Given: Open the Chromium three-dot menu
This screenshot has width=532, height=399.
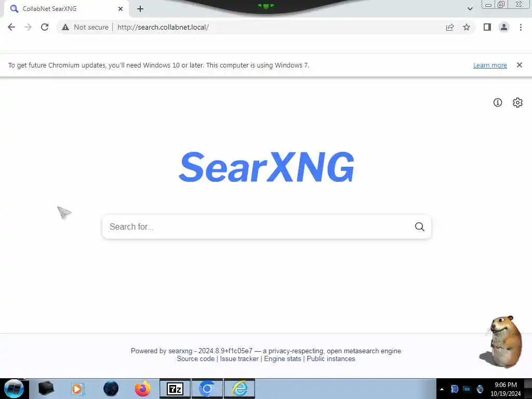Looking at the screenshot, I should click(521, 27).
